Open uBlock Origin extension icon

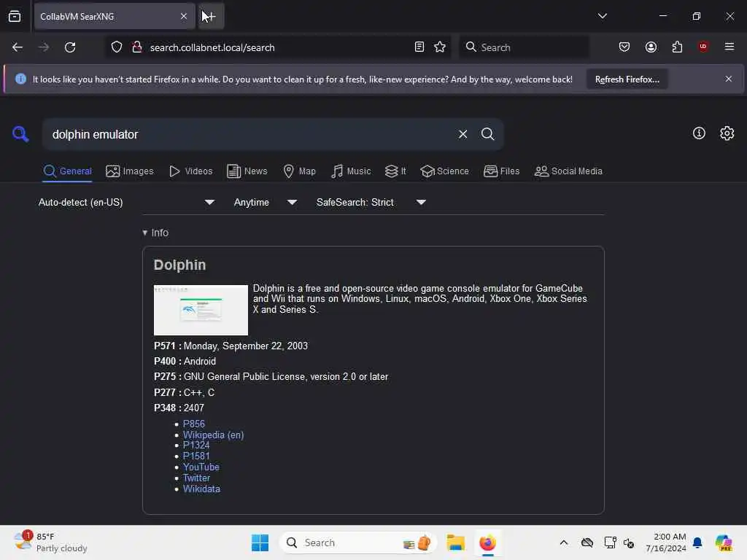point(703,47)
